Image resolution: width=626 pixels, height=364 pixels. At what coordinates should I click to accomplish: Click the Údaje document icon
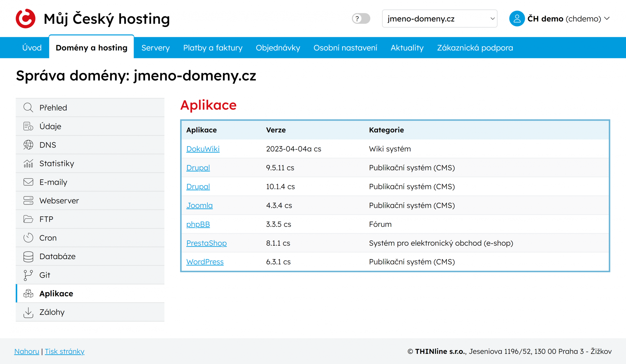(x=28, y=126)
